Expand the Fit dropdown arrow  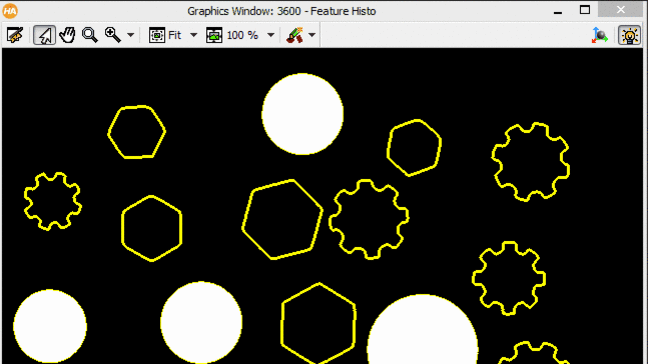pyautogui.click(x=193, y=36)
